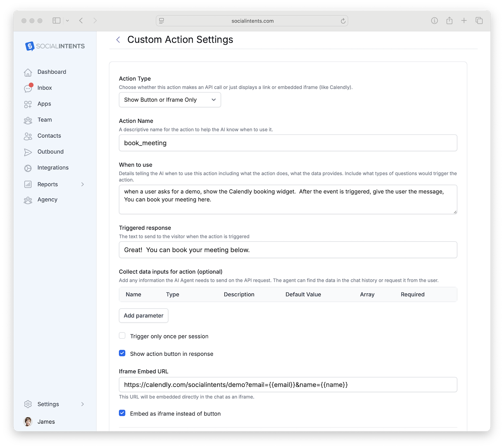The height and width of the screenshot is (448, 504).
Task: Open the Dashboard from the sidebar
Action: 52,72
